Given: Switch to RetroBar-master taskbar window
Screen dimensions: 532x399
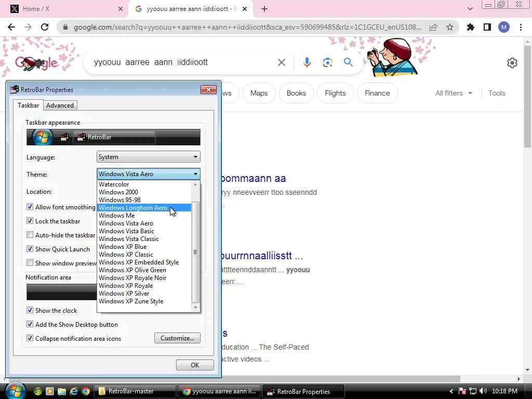Looking at the screenshot, I should (135, 391).
